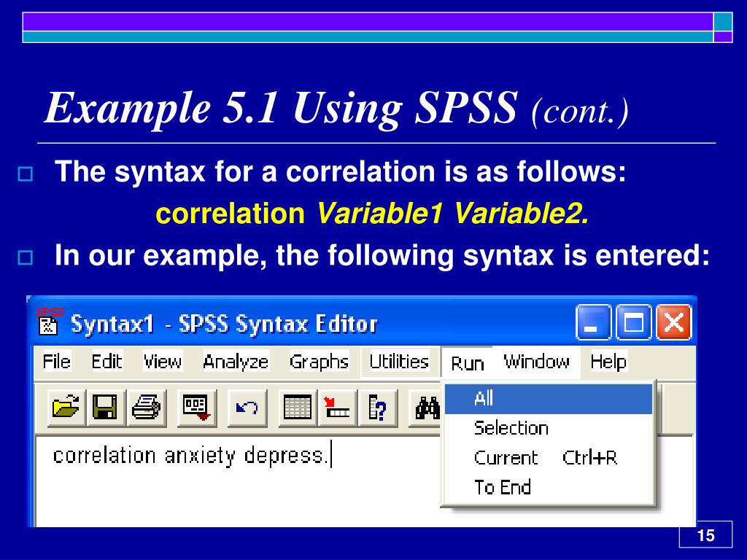This screenshot has height=560, width=747.
Task: Open the Help menu
Action: click(x=608, y=362)
